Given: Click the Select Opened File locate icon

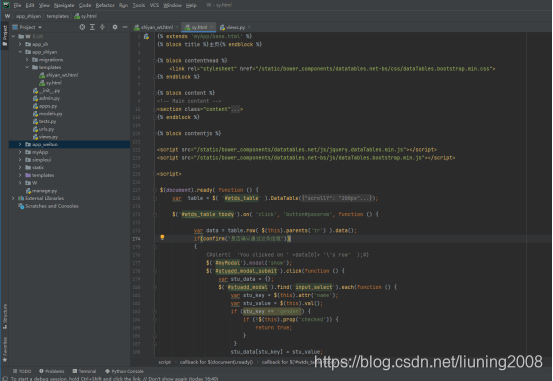Looking at the screenshot, I should pos(82,27).
